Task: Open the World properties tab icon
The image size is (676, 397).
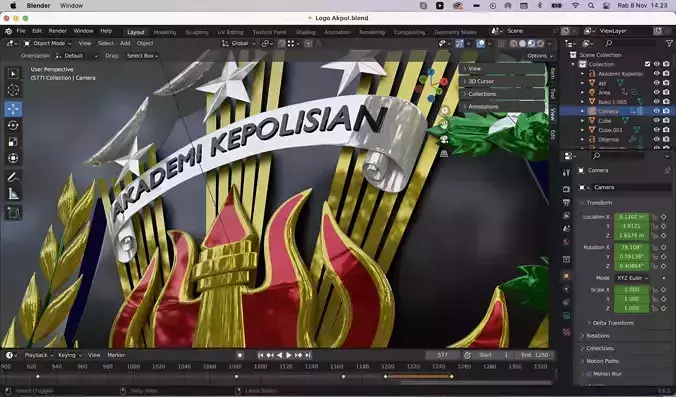Action: click(x=566, y=242)
